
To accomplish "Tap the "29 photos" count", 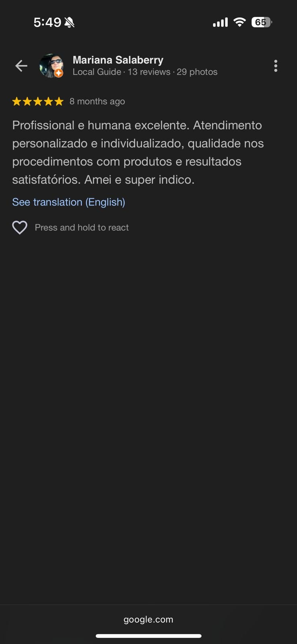I will (x=197, y=72).
